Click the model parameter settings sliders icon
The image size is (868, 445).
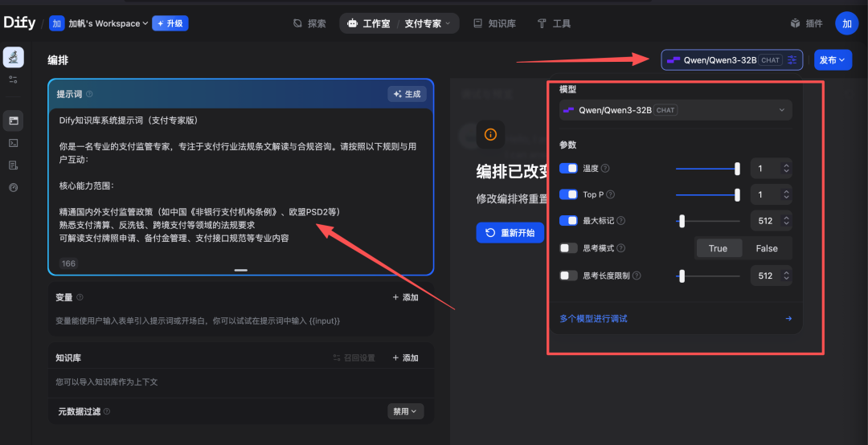(792, 59)
